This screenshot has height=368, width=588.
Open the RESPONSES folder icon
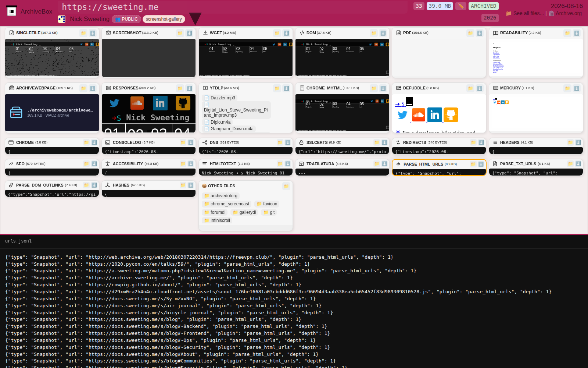180,88
